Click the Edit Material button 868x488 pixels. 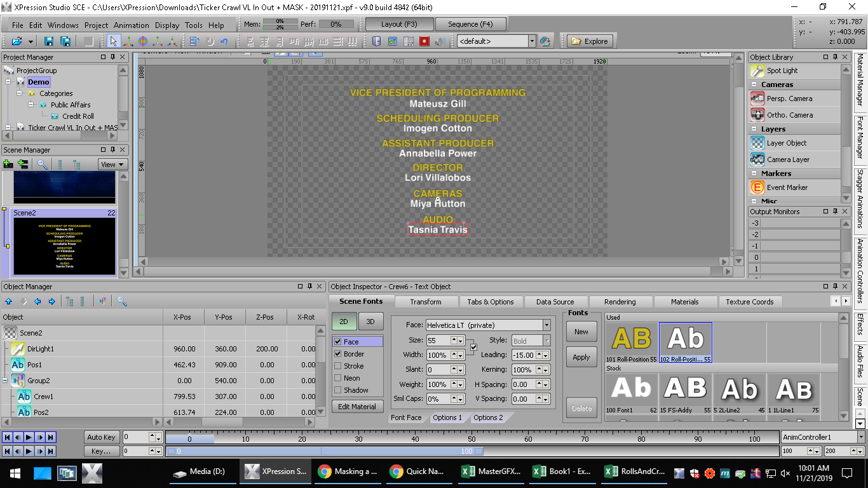[357, 407]
